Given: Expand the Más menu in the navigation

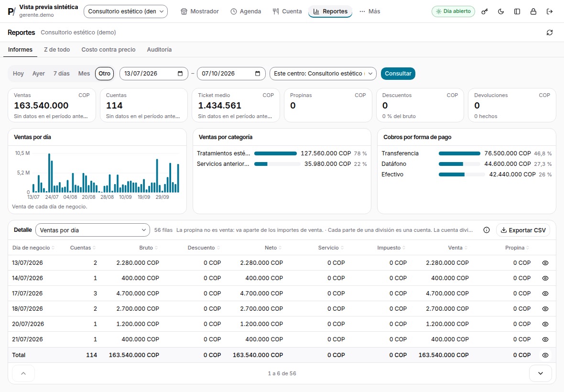Looking at the screenshot, I should click(370, 11).
